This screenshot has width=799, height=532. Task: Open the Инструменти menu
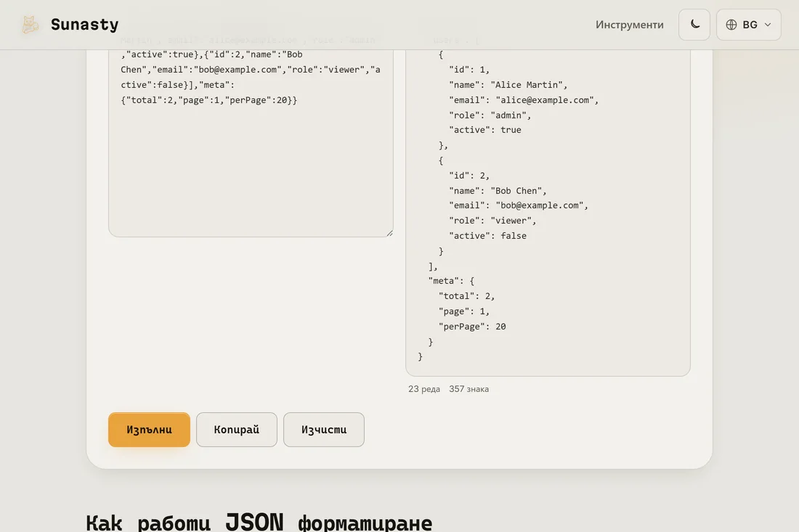point(629,25)
